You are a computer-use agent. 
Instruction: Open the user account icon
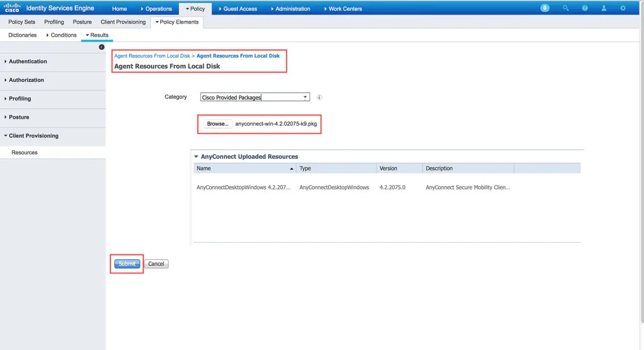coord(604,8)
